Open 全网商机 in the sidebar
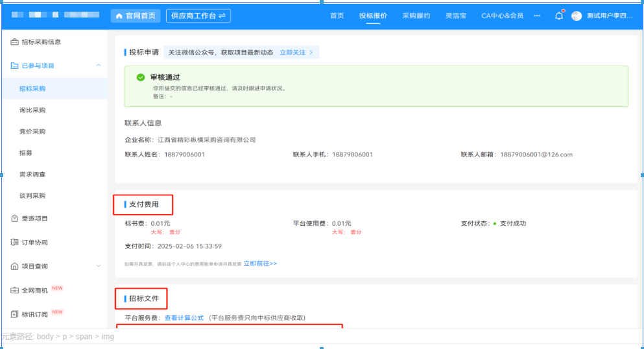 34,290
